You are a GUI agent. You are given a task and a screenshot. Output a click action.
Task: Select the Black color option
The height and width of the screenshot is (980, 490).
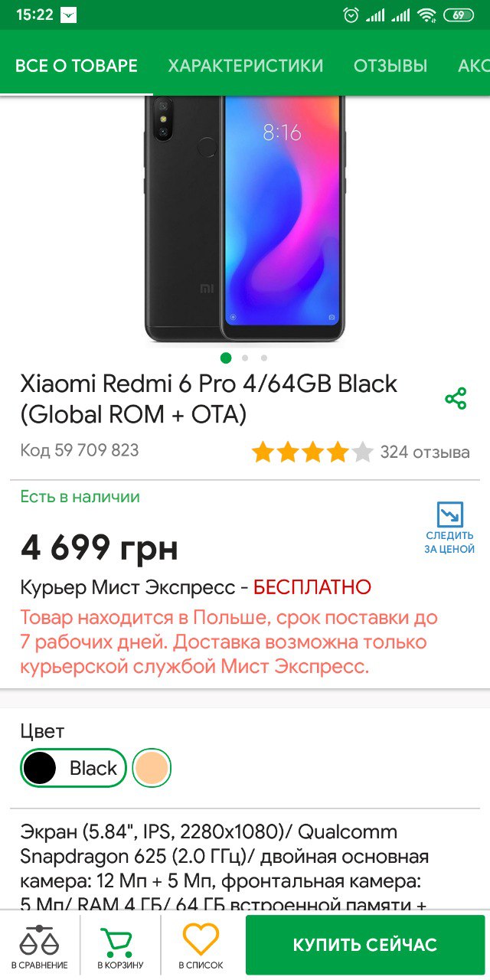[73, 768]
